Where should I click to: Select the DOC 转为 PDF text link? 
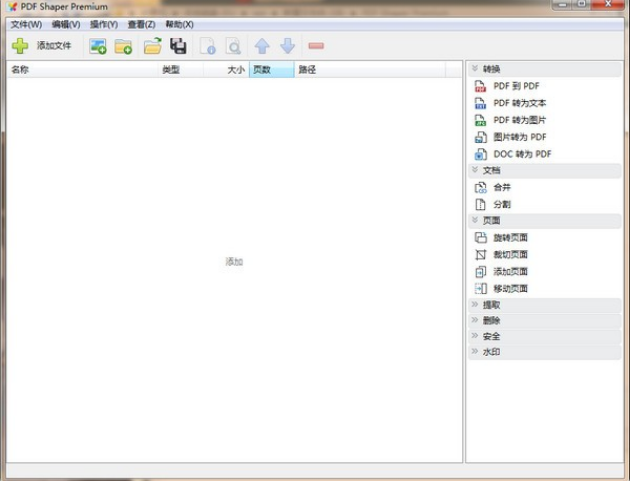coord(522,154)
